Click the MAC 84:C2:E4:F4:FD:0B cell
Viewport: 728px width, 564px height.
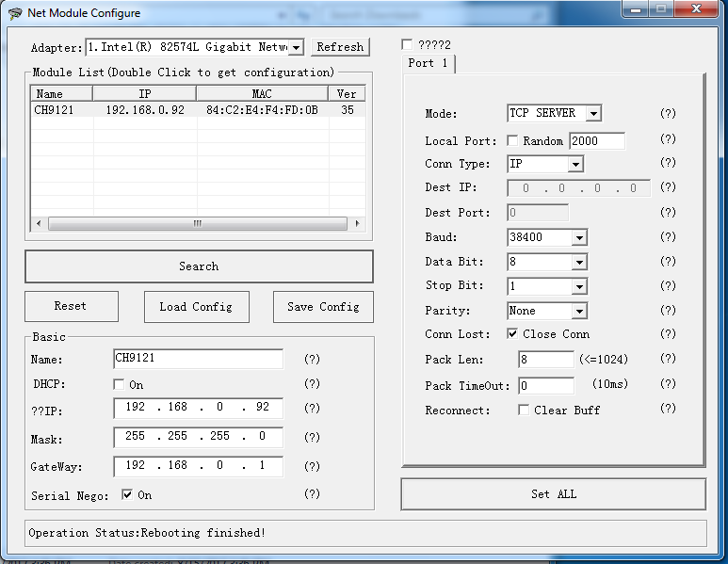(263, 110)
